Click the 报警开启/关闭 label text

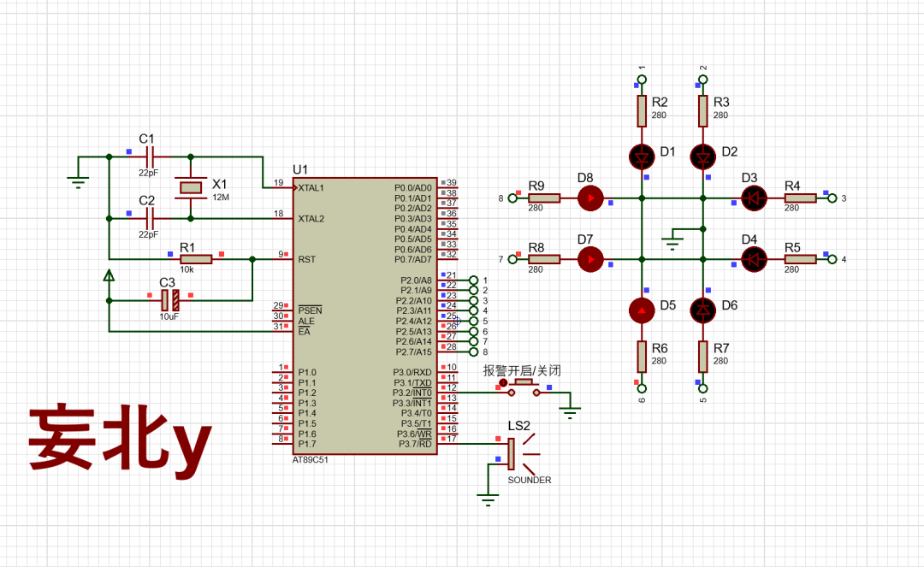click(x=522, y=370)
